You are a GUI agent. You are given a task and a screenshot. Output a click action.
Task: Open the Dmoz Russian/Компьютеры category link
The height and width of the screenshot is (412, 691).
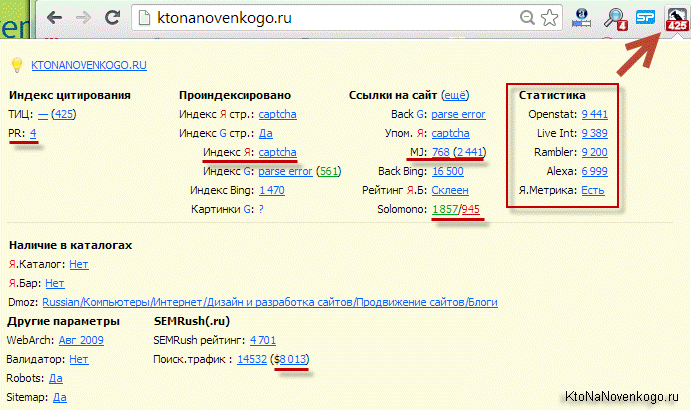(x=270, y=302)
